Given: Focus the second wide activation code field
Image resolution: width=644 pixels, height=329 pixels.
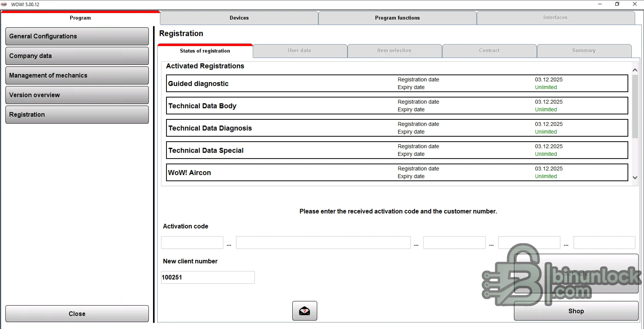Looking at the screenshot, I should [x=323, y=242].
